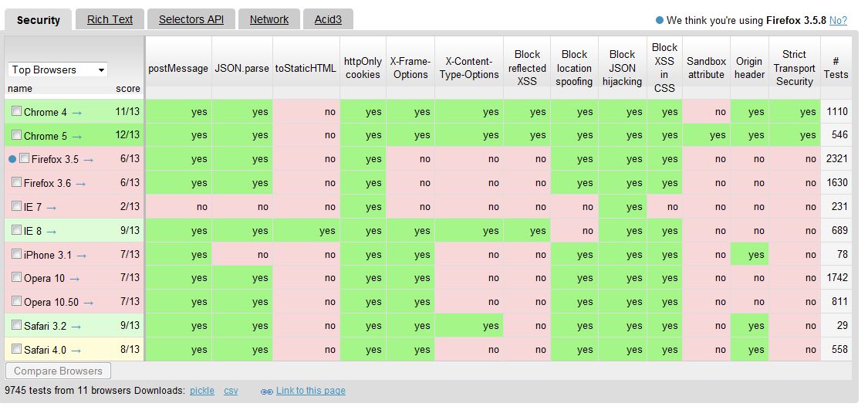Click the Block location spoofing header
This screenshot has height=417, width=868.
pos(574,68)
